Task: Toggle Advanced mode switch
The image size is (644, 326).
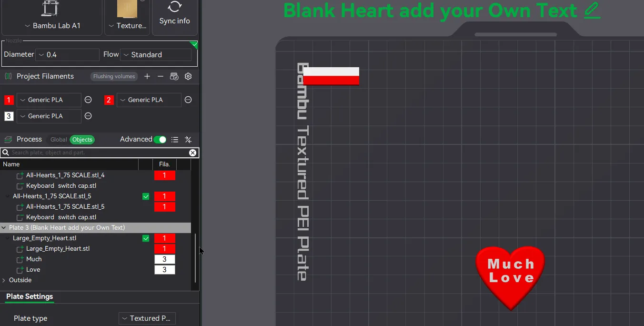Action: [x=160, y=140]
